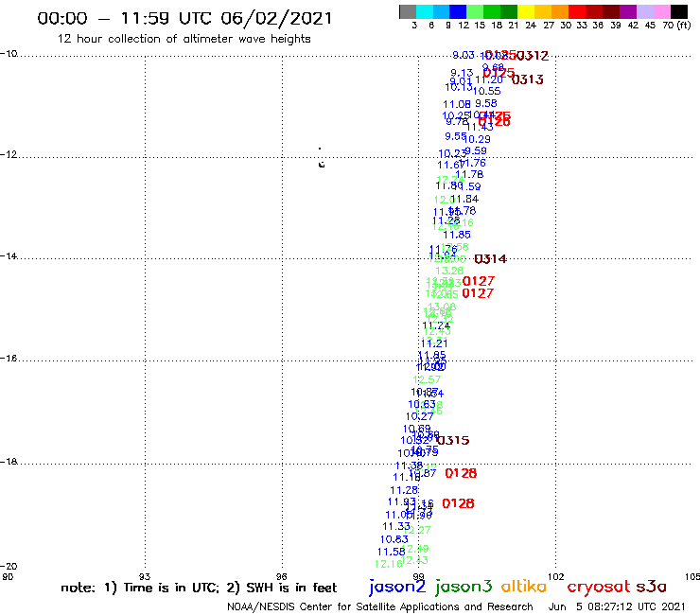The image size is (700, 615).
Task: Click the NOAA/NESDIS Center credit line
Action: point(380,606)
